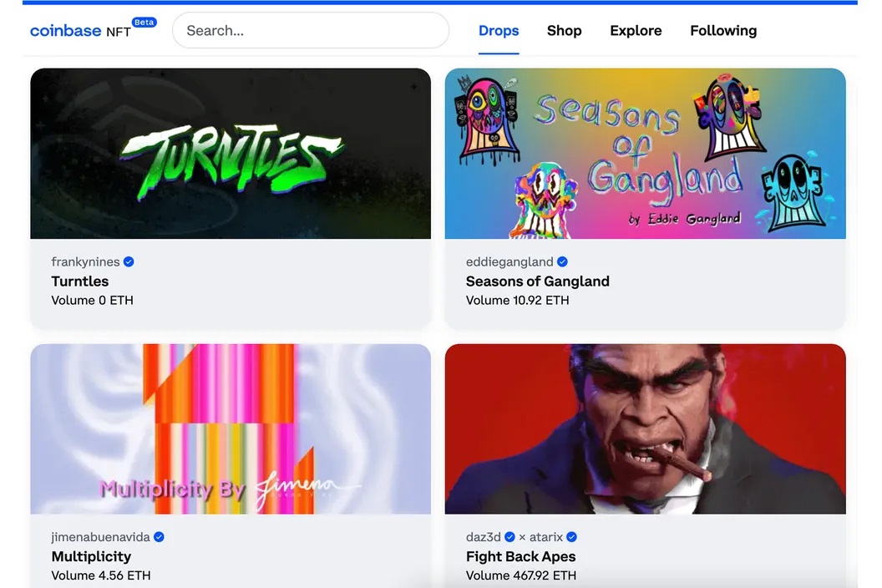Open the Fight Back Apes title link
Viewport: 882px width, 588px height.
pos(521,556)
